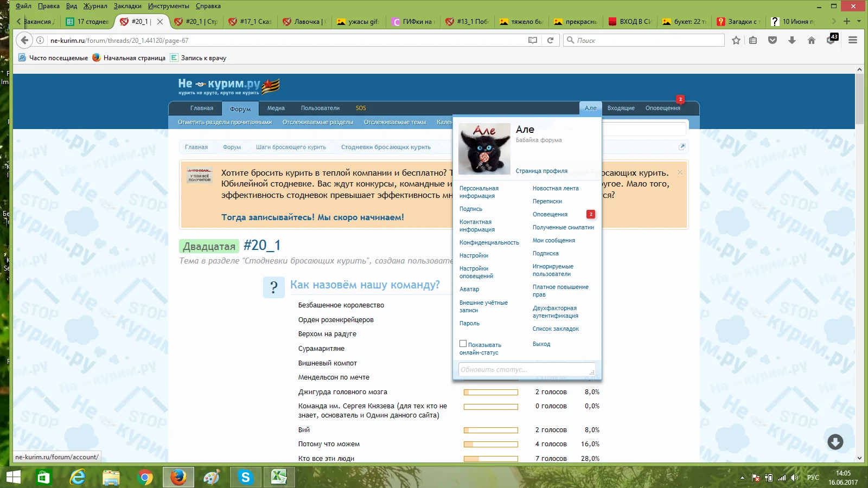Click the browser Поиск search box
The image size is (868, 488).
click(x=644, y=40)
